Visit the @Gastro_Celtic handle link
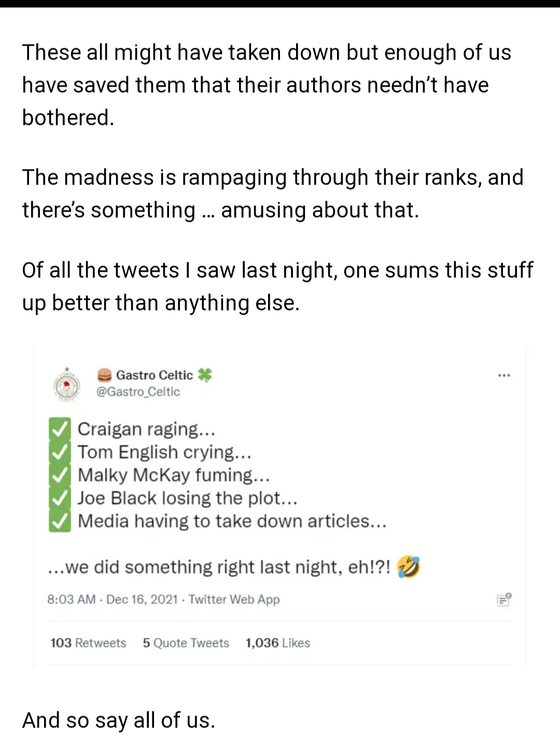The image size is (560, 754). pos(138,392)
